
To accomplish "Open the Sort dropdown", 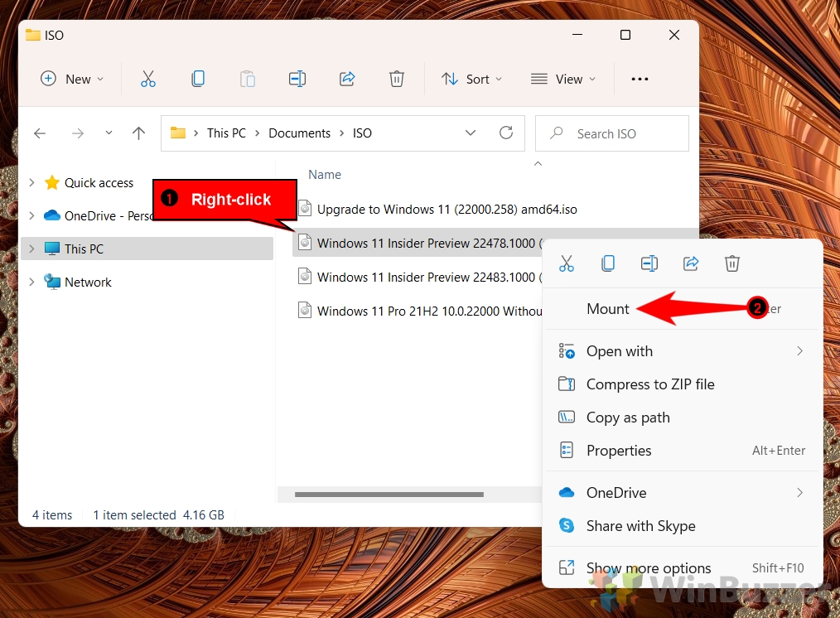I will 472,79.
